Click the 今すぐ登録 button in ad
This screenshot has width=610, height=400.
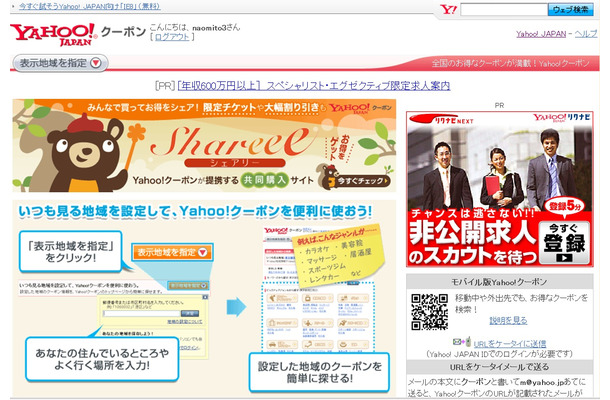point(564,242)
